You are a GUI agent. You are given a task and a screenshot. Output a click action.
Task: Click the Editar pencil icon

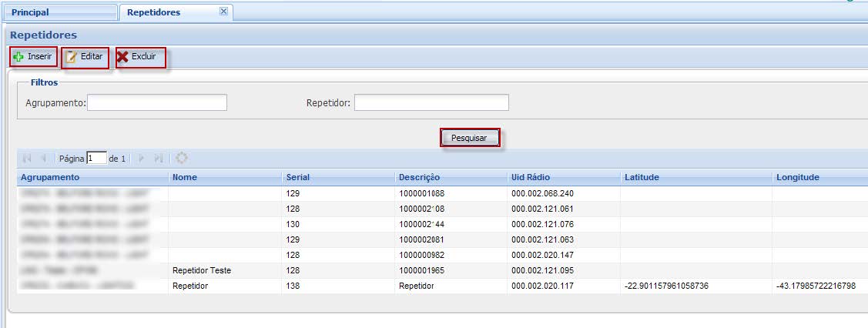72,57
